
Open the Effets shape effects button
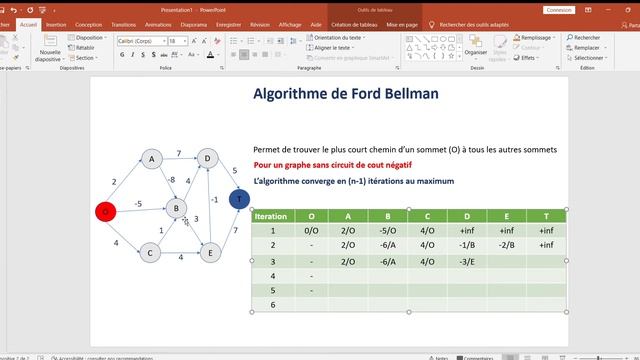526,58
